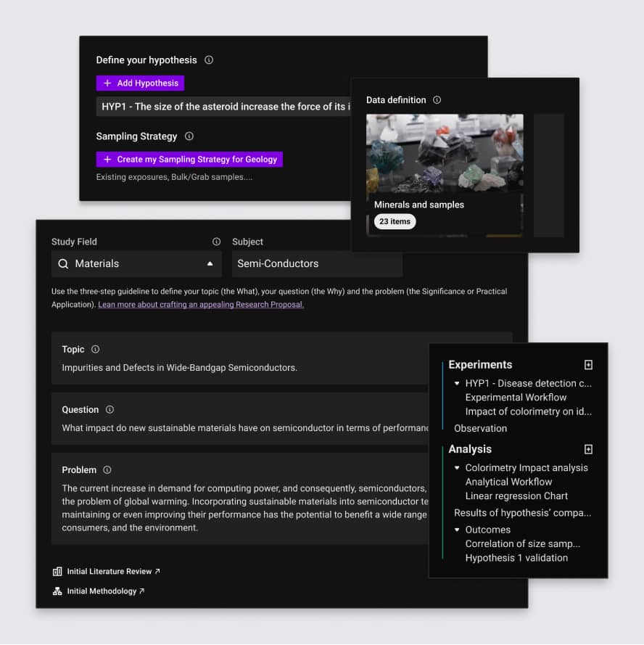
Task: Click Create my Sampling Strategy for Geology
Action: click(189, 160)
